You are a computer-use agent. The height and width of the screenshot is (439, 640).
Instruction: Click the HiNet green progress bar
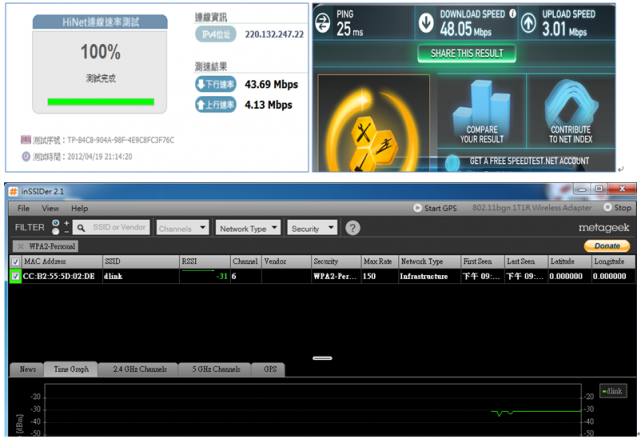101,102
